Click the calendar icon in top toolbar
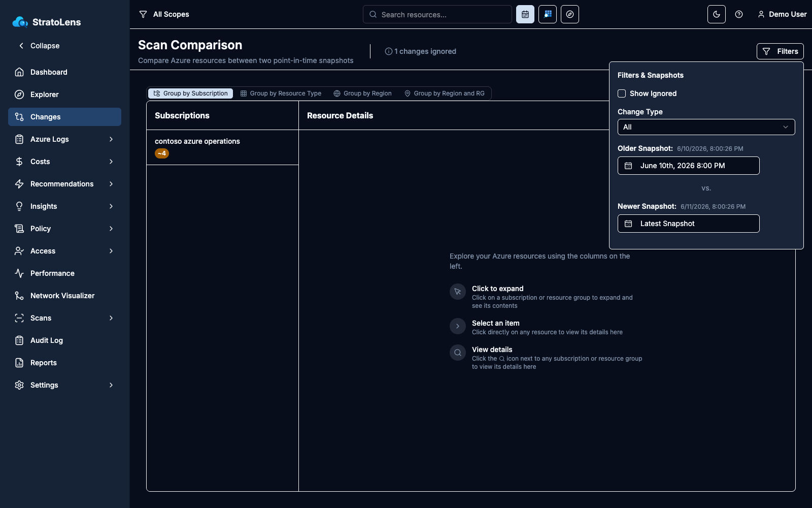 pyautogui.click(x=525, y=14)
